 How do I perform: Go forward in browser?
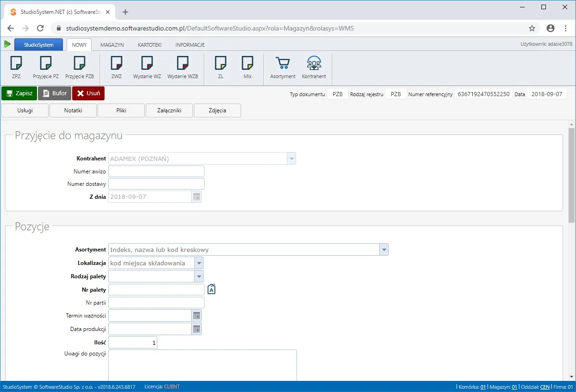point(25,28)
